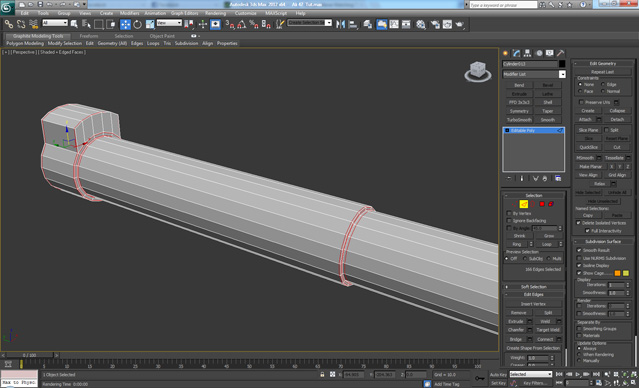
Task: Click the Loop selection button
Action: pyautogui.click(x=546, y=244)
